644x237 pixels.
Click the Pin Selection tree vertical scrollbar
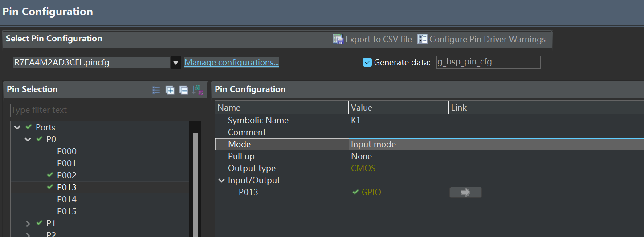coord(195,185)
